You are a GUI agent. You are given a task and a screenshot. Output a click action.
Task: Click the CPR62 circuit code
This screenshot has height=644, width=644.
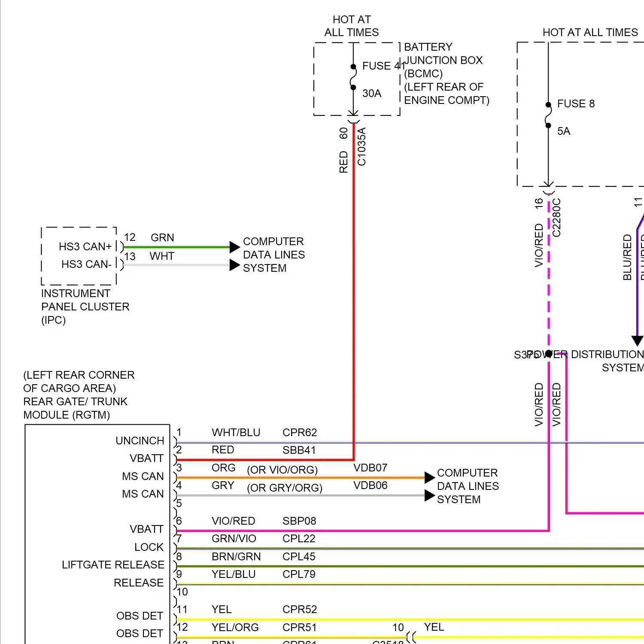pyautogui.click(x=300, y=432)
